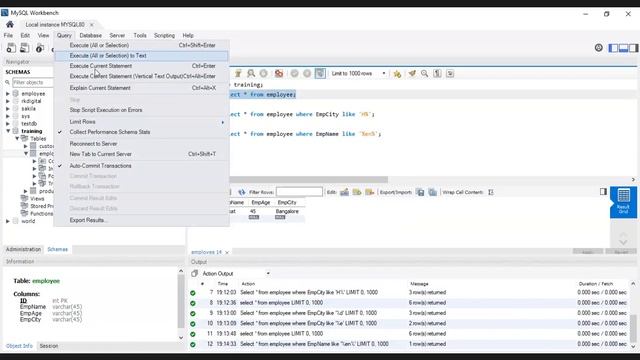Open the Scripting menu
The height and width of the screenshot is (360, 640).
click(164, 36)
